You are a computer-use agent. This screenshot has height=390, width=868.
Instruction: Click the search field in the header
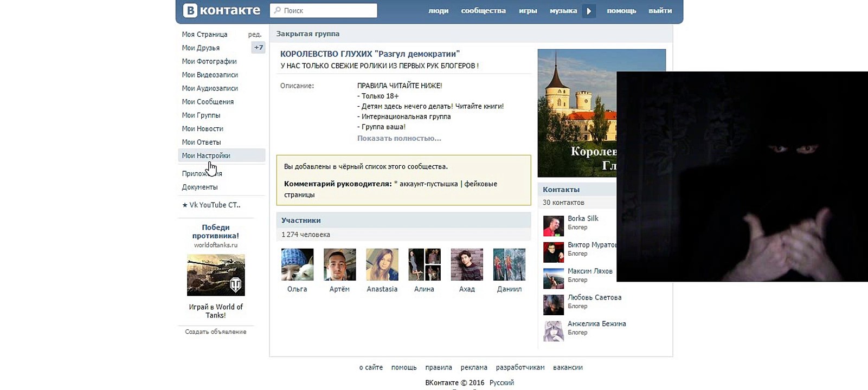(x=324, y=10)
